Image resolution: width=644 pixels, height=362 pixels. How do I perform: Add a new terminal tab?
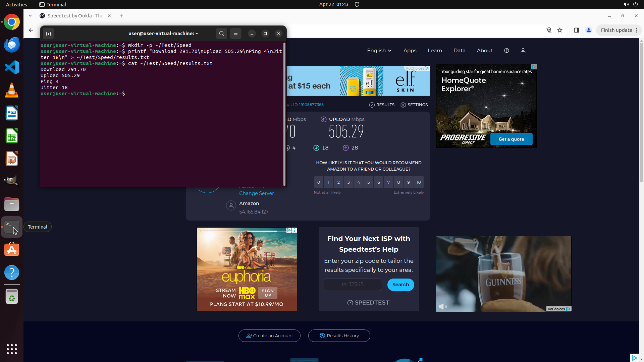tap(48, 34)
